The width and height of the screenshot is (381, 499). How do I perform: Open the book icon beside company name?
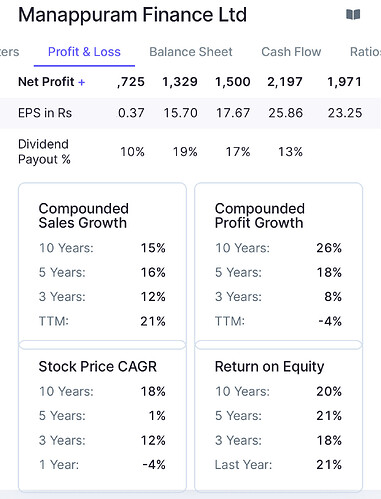[x=353, y=15]
